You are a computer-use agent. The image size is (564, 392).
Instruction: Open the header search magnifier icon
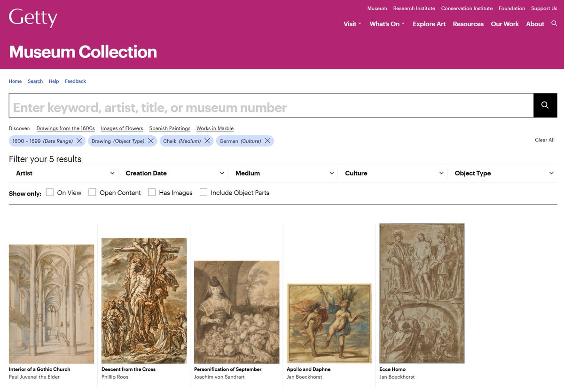click(x=554, y=24)
